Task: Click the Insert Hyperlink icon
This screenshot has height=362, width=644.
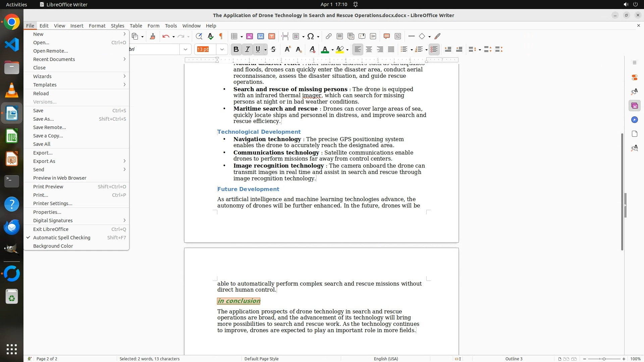Action: (x=329, y=36)
